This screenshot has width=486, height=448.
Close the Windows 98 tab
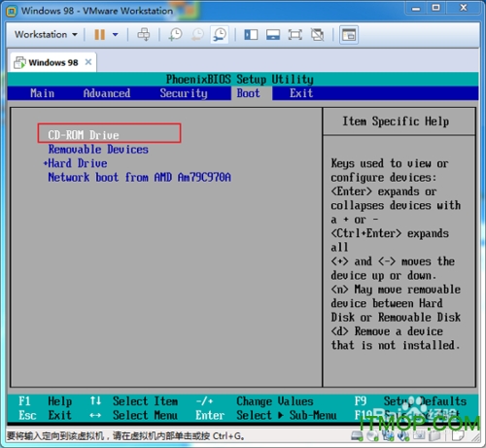pos(88,62)
